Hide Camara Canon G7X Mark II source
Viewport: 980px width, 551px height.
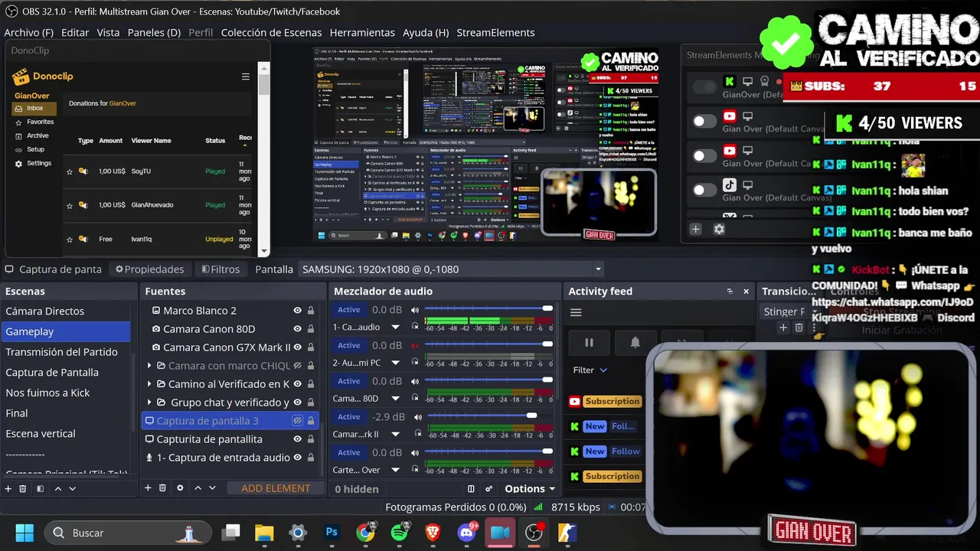coord(297,347)
